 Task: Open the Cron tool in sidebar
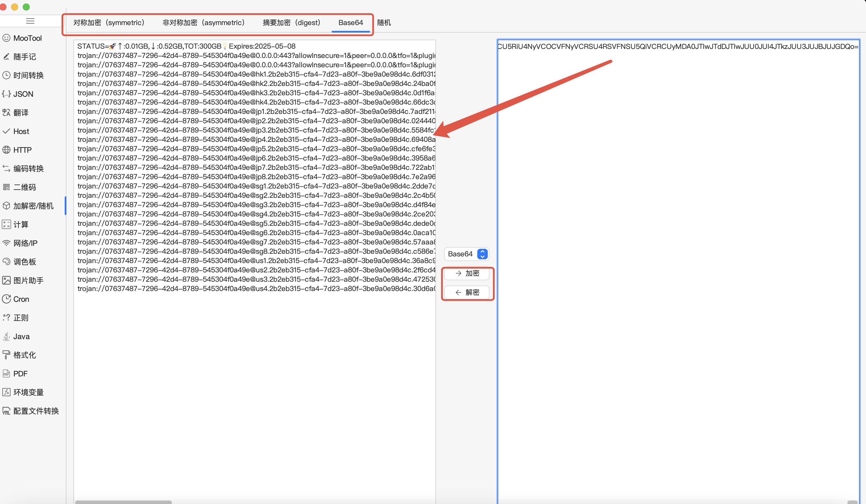[21, 299]
